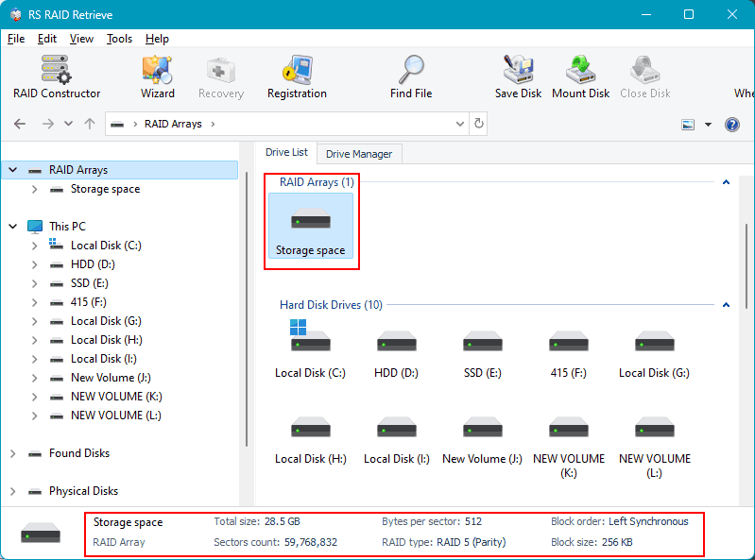The width and height of the screenshot is (755, 560).
Task: Click the Save Disk icon
Action: pyautogui.click(x=519, y=76)
